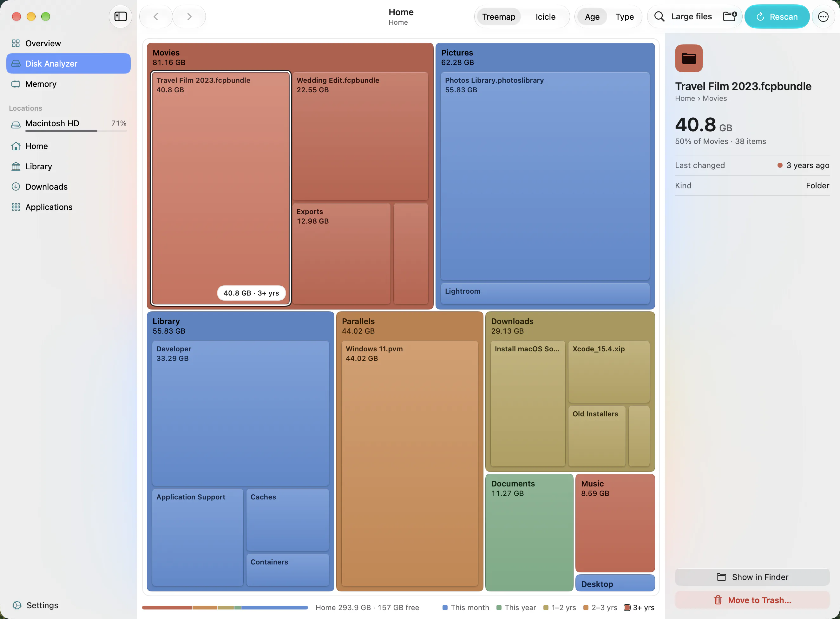Image resolution: width=840 pixels, height=619 pixels.
Task: Select the Old Installers block
Action: [x=597, y=436]
